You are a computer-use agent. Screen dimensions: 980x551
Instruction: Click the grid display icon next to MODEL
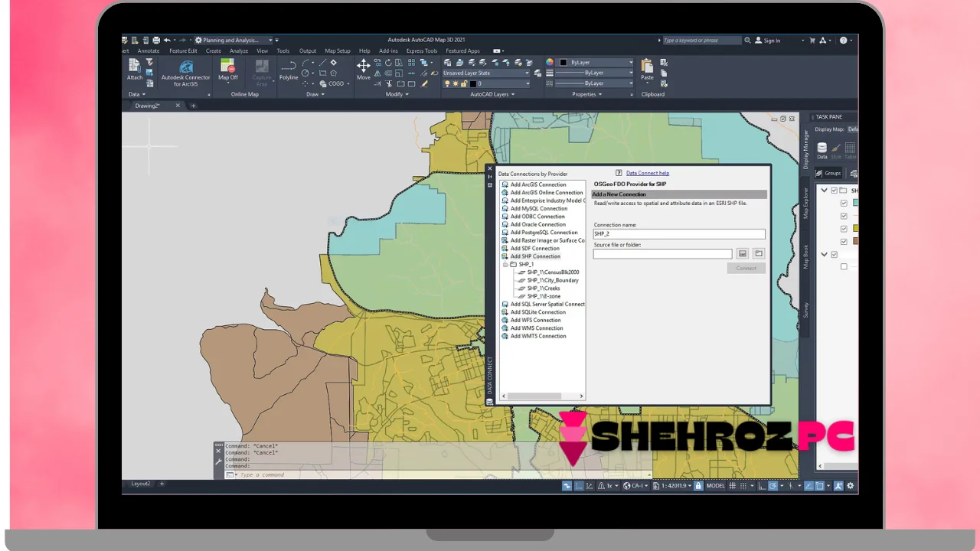733,485
